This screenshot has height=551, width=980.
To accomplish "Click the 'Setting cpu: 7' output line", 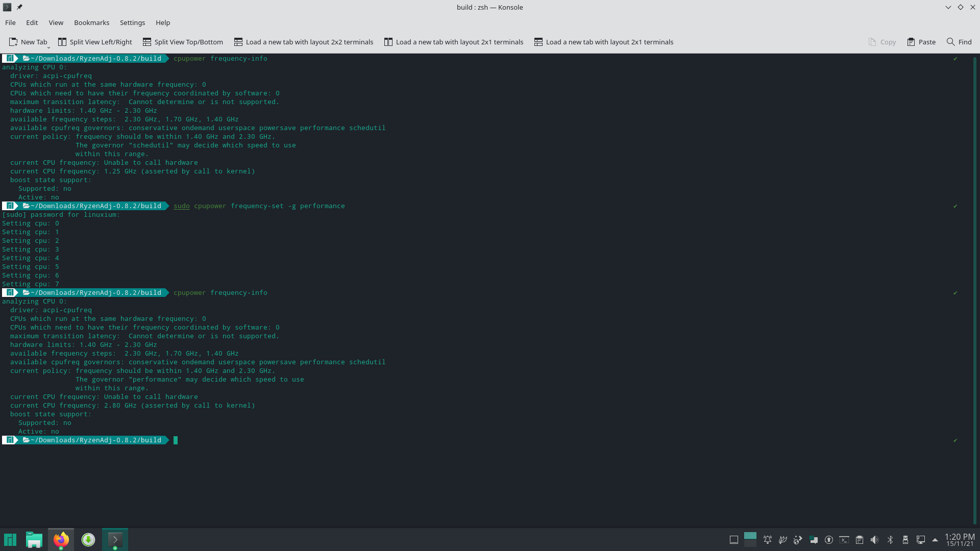I will (x=31, y=284).
